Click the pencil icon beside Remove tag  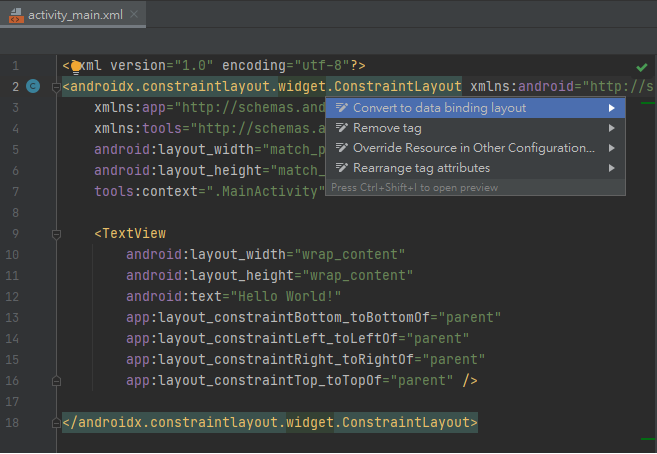tap(341, 128)
